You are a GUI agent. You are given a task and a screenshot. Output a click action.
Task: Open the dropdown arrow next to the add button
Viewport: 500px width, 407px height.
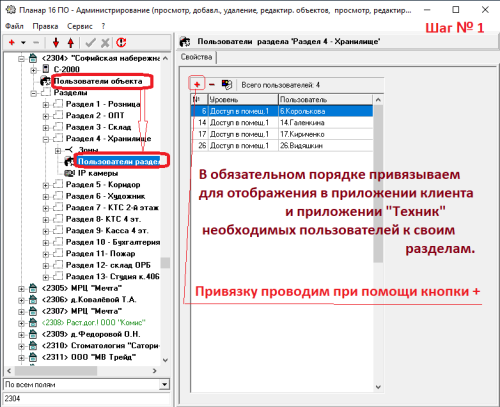(23, 43)
